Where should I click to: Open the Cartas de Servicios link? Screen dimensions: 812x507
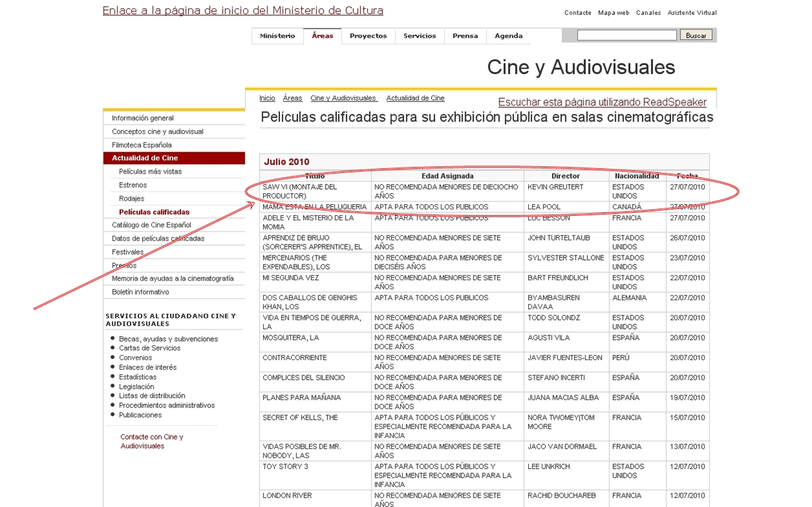tap(149, 348)
